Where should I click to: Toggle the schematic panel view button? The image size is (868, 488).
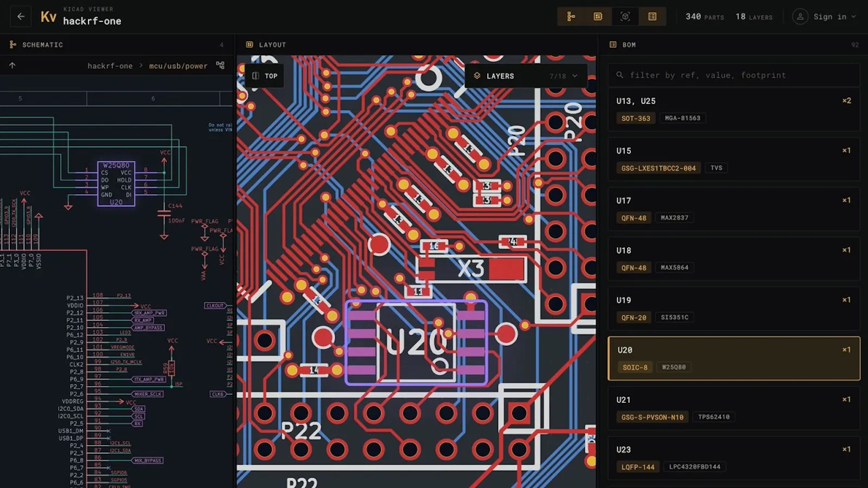pyautogui.click(x=571, y=17)
